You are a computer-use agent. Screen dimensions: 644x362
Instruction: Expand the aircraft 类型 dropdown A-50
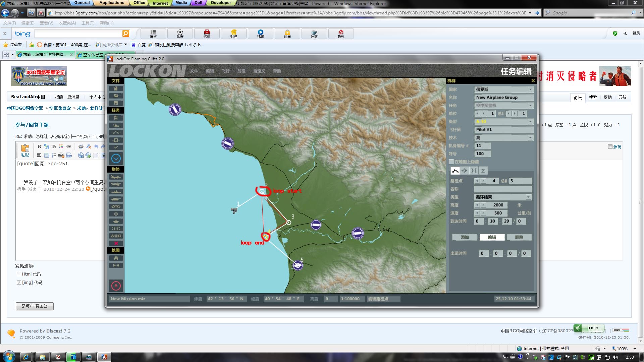pos(530,122)
